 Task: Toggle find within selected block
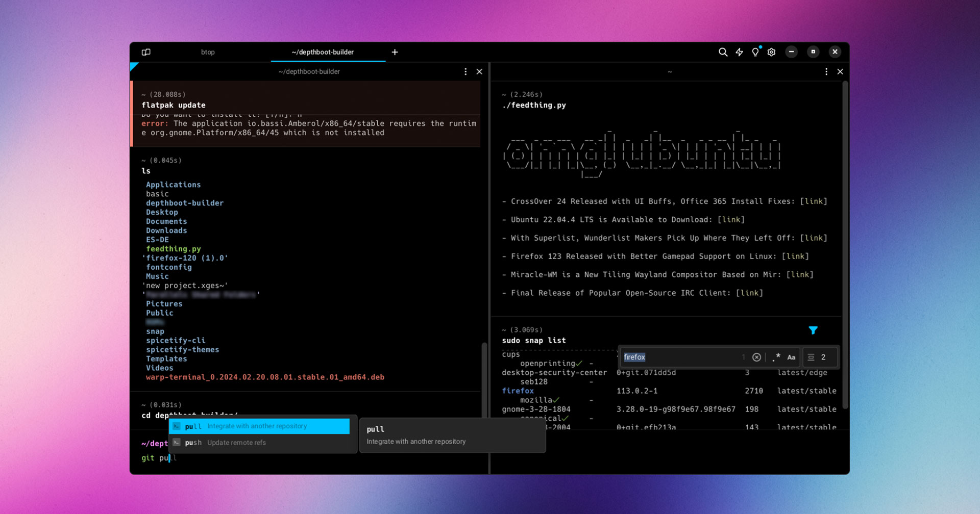(811, 357)
